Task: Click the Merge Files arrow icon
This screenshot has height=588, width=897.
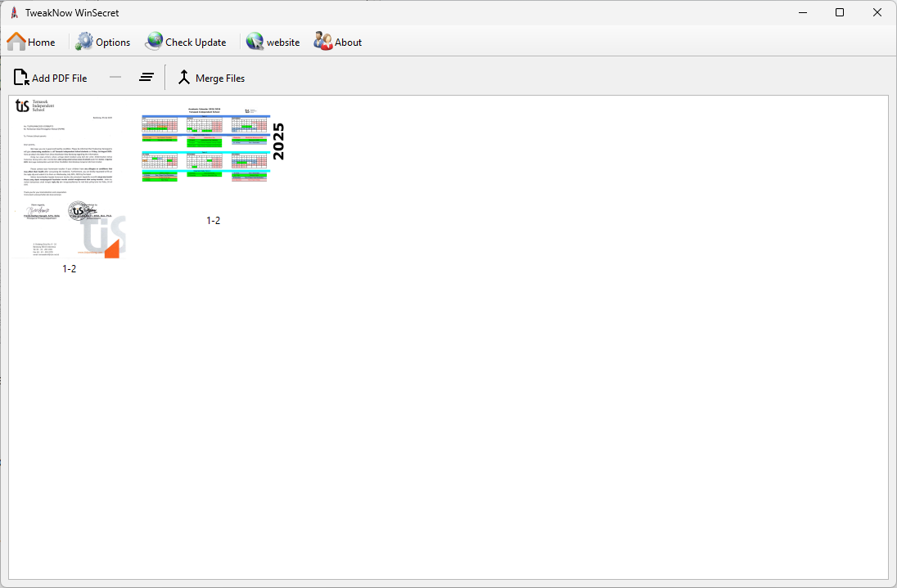Action: click(184, 78)
